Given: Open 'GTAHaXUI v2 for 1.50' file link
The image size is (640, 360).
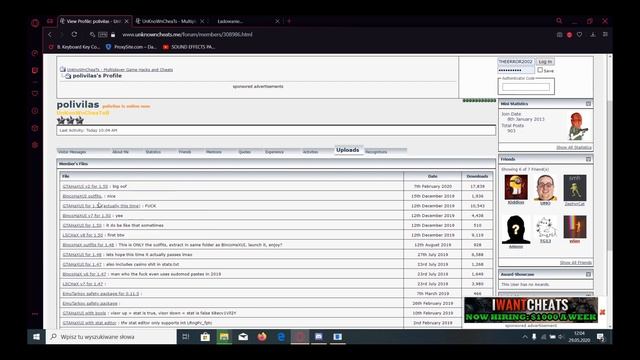Looking at the screenshot, I should coord(85,187).
